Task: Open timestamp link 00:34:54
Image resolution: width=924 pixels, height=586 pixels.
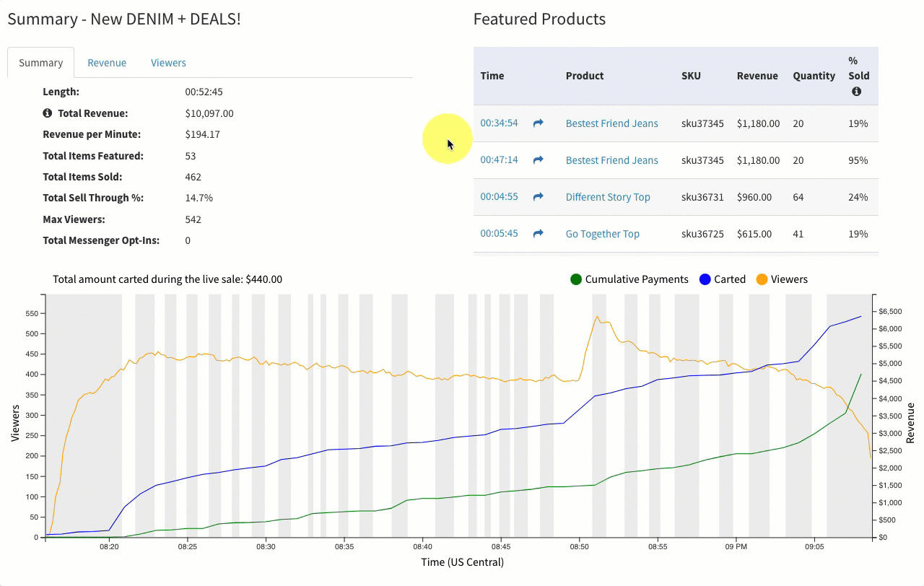Action: (x=499, y=123)
